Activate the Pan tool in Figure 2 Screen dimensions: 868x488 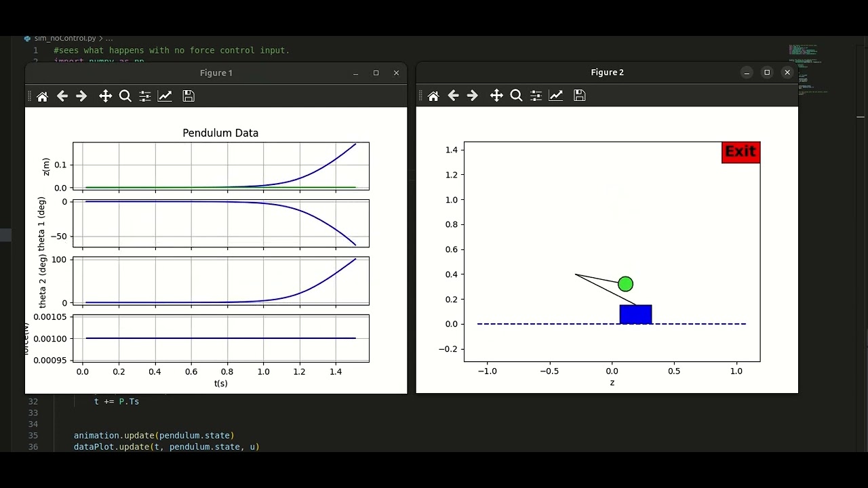coord(496,96)
